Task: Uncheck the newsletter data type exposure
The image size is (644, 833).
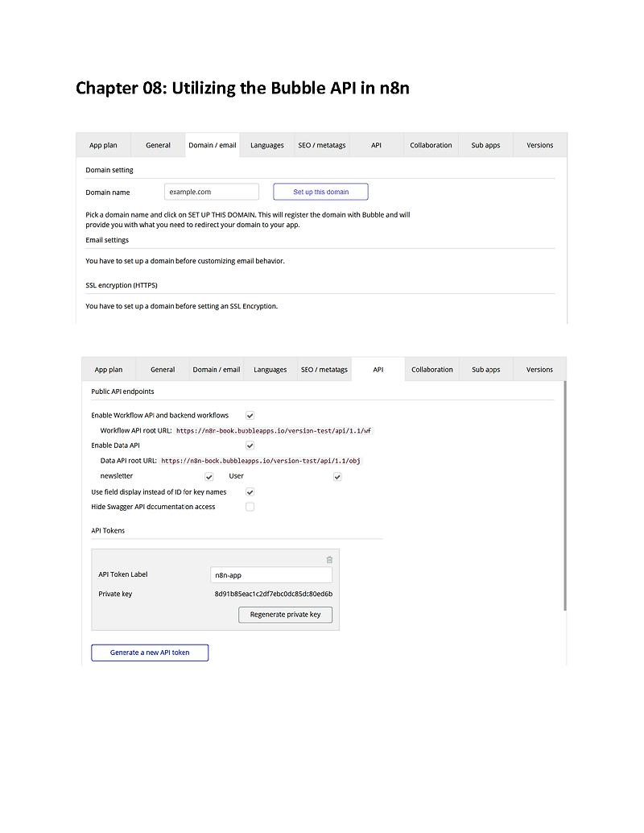Action: click(x=208, y=476)
